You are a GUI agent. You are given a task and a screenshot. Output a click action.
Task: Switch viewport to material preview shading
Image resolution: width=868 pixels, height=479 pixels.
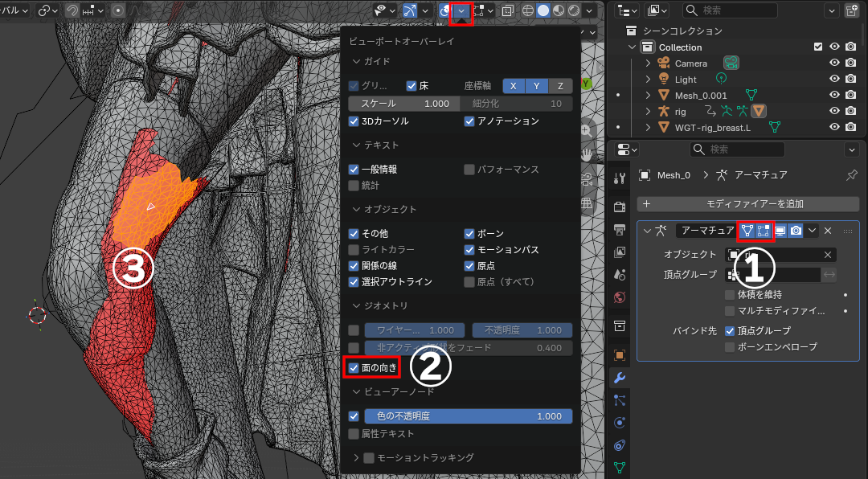click(559, 10)
